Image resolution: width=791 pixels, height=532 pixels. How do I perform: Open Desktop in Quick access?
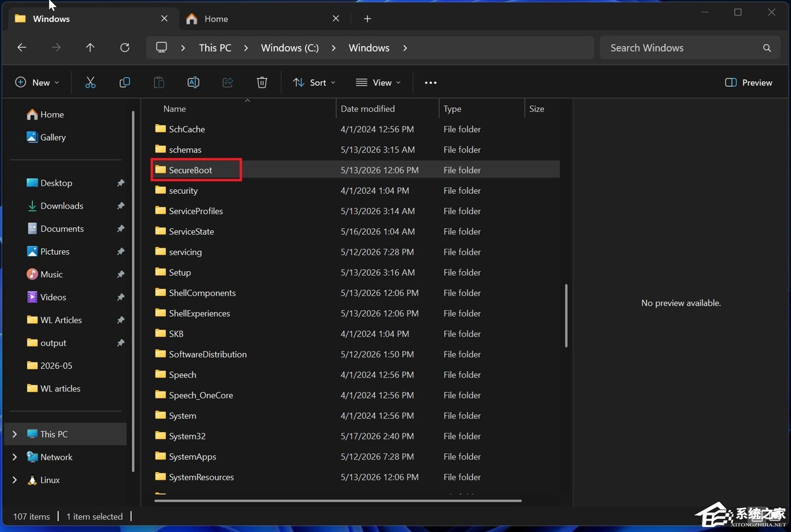tap(49, 183)
